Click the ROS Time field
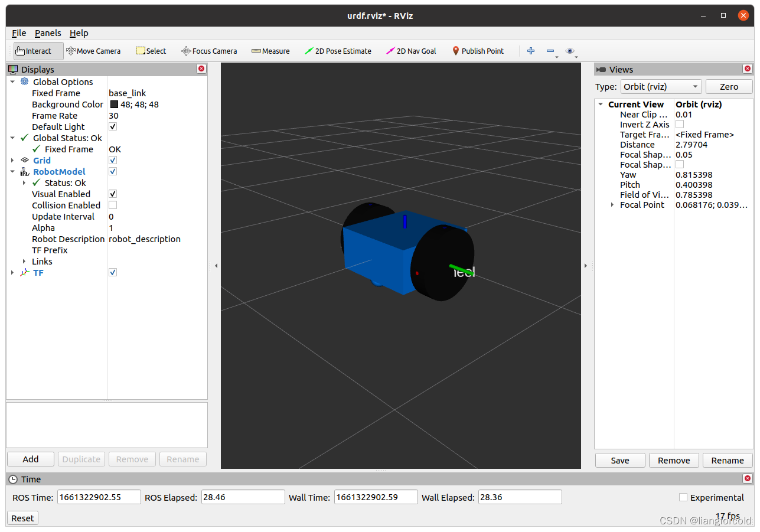 point(99,497)
